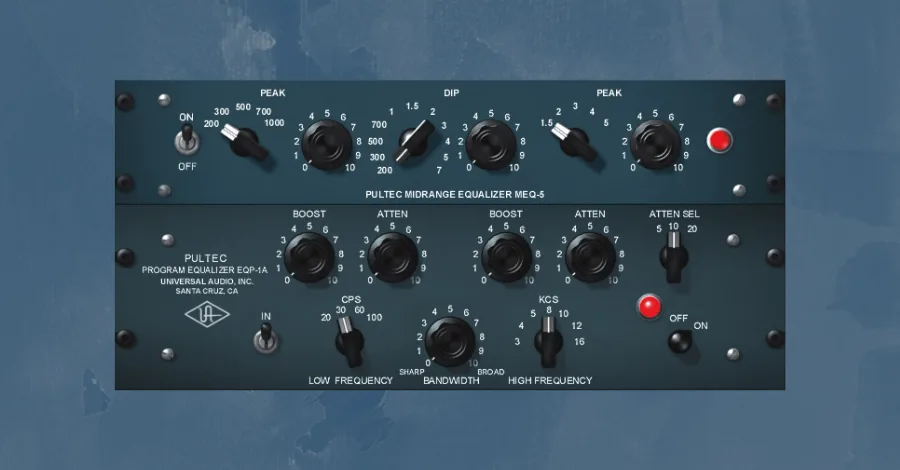Select 20 on the ATTEN SEL selector
Screen dimensions: 900x470
click(692, 229)
